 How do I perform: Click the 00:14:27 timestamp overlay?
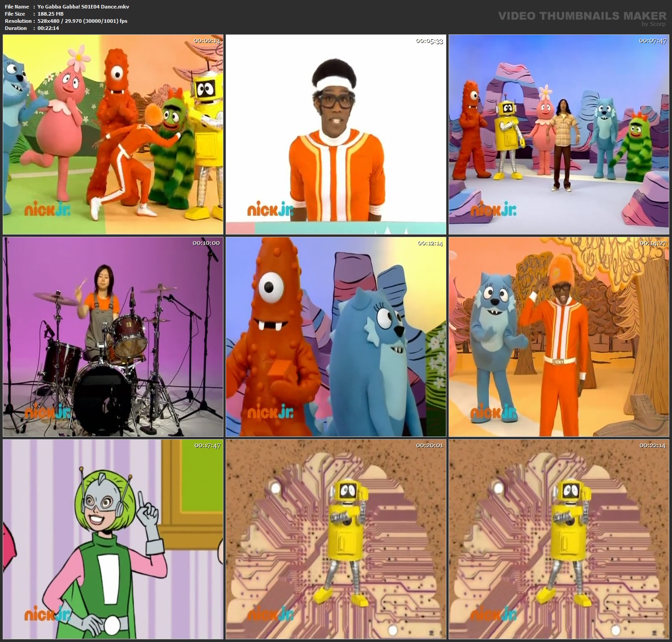coord(653,243)
